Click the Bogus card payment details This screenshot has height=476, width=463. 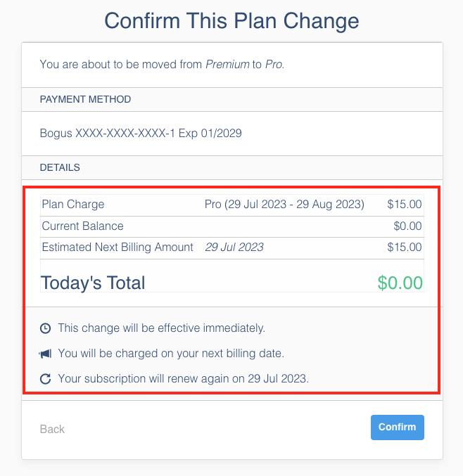click(141, 133)
